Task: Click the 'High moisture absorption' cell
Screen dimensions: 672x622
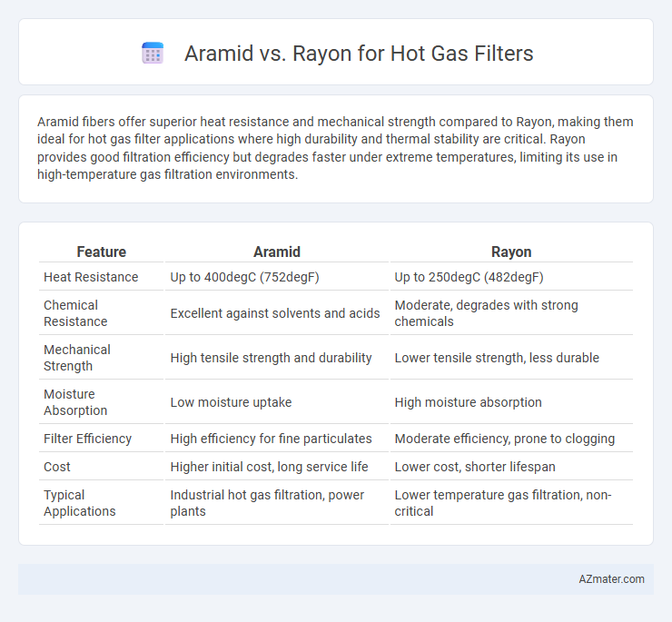Action: point(468,402)
